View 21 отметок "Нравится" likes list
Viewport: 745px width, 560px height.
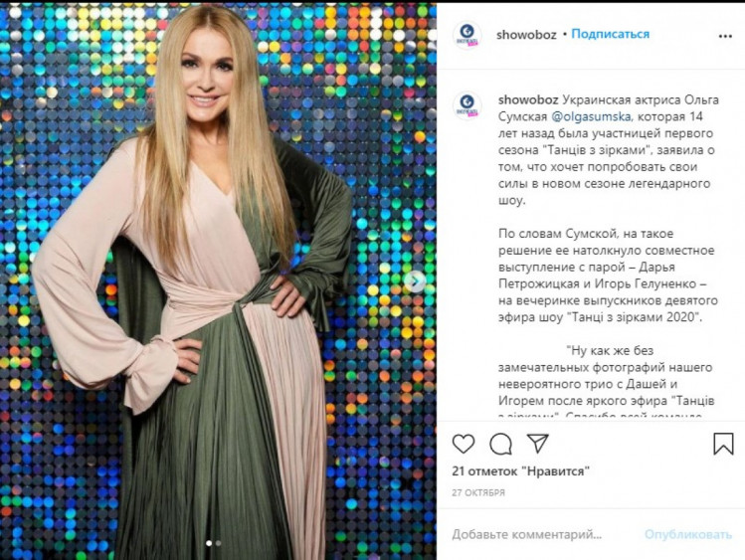(521, 471)
